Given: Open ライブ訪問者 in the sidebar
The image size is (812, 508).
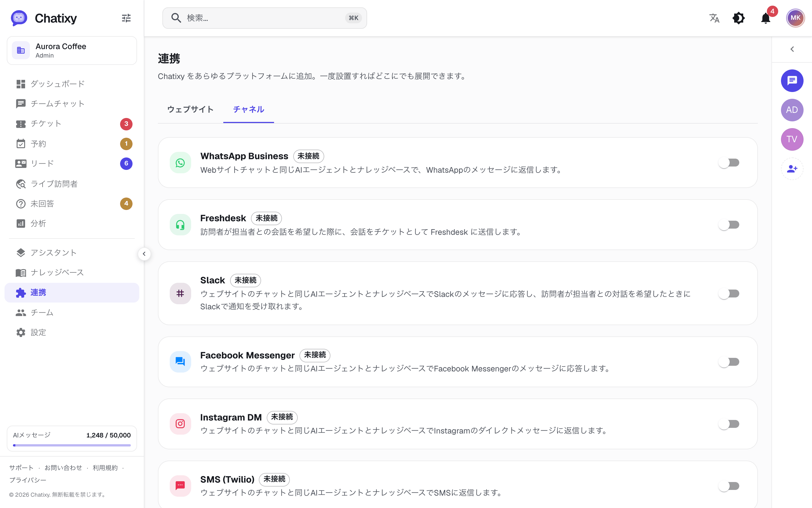Looking at the screenshot, I should click(x=72, y=184).
